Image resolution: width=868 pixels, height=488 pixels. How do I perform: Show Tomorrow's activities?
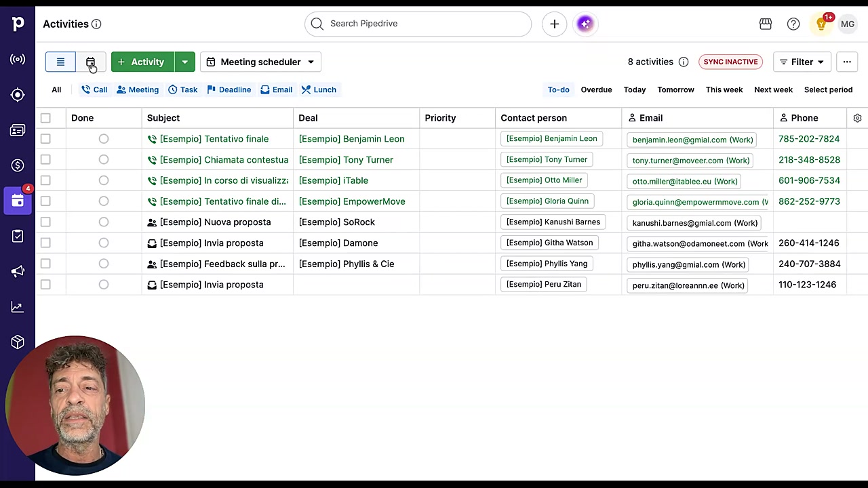click(x=675, y=89)
